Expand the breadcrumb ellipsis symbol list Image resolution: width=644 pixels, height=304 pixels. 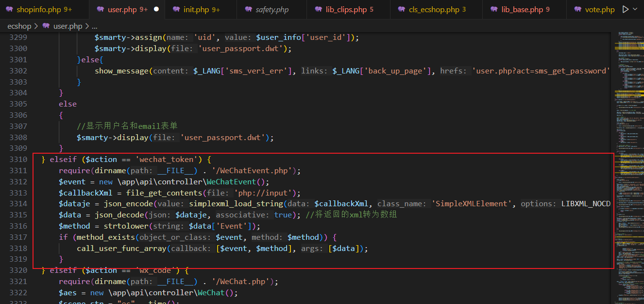pyautogui.click(x=94, y=26)
